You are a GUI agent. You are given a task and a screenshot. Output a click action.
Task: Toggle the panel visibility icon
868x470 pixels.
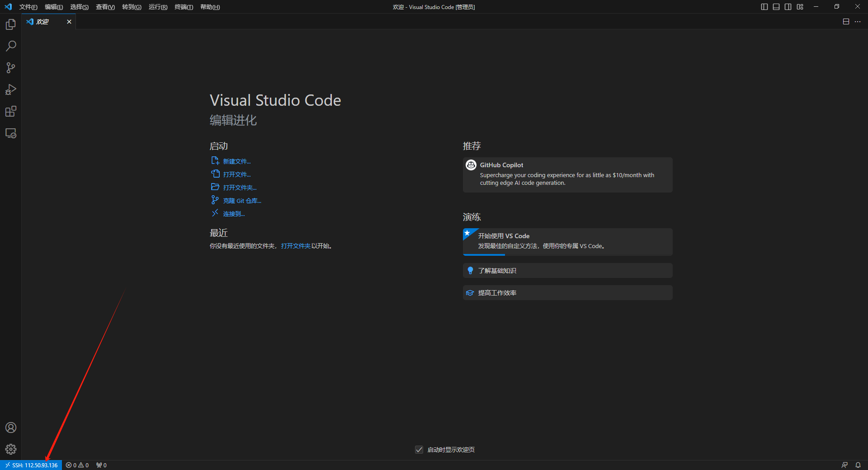[776, 7]
